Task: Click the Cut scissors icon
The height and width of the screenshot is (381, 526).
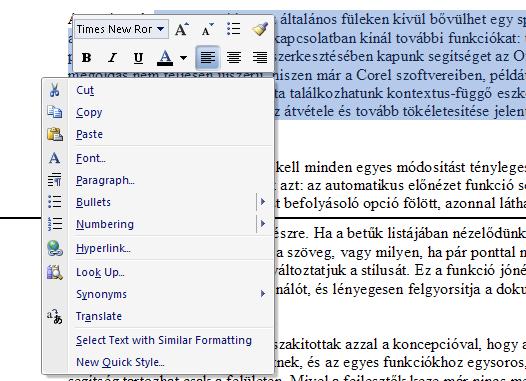Action: (55, 90)
